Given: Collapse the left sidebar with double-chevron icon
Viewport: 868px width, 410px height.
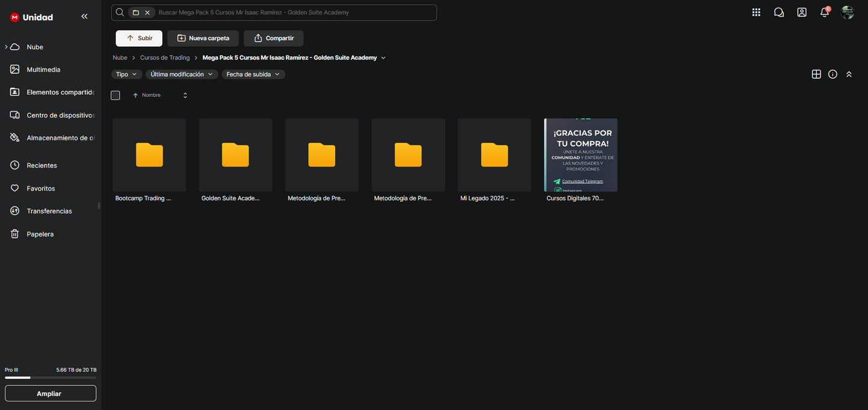Looking at the screenshot, I should (x=84, y=17).
